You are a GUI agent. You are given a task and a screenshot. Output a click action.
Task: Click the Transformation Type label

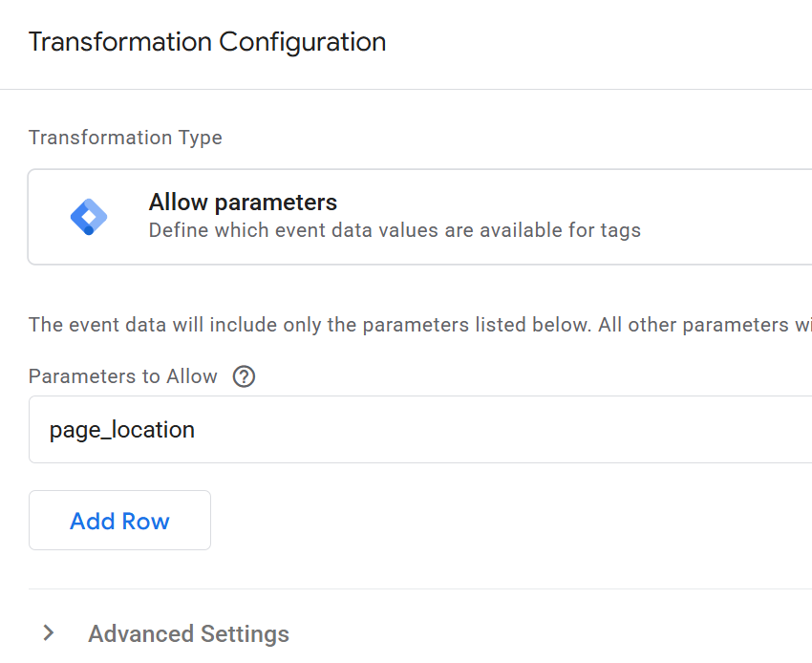pos(125,138)
